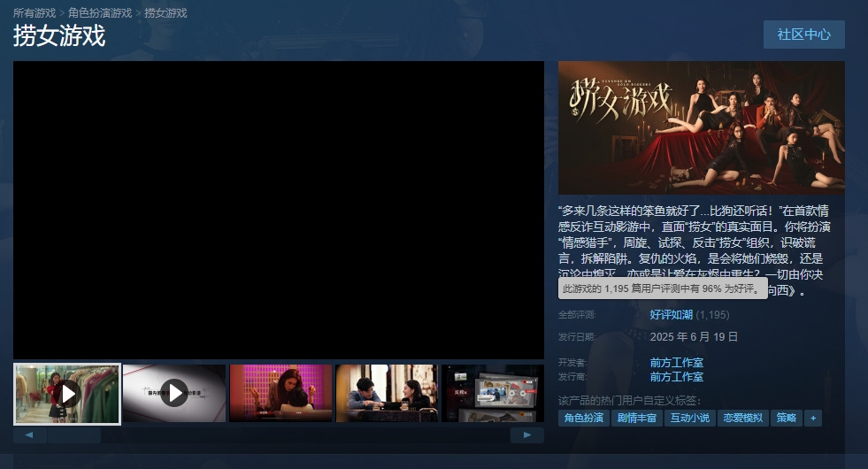Go to 所有游戏 breadcrumb
This screenshot has width=868, height=469.
(34, 13)
